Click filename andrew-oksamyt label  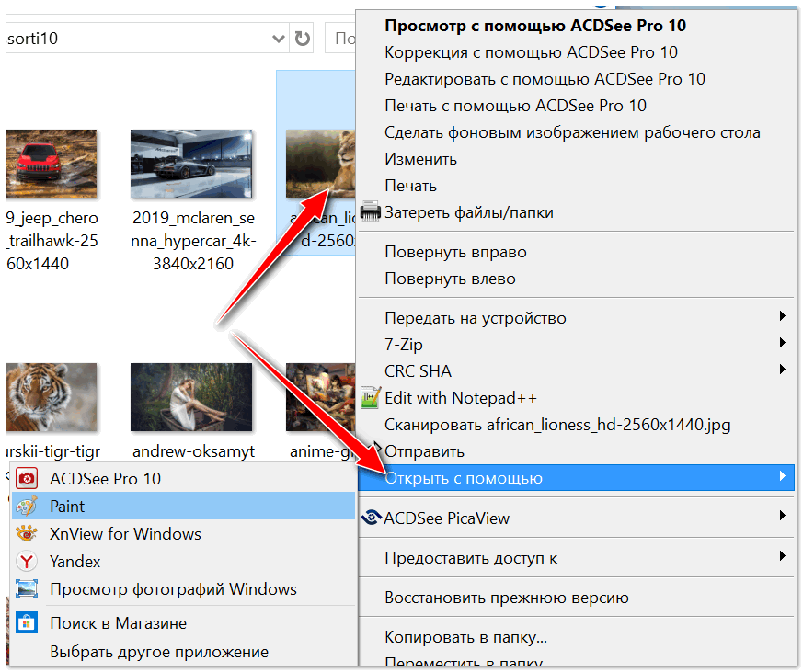193,451
